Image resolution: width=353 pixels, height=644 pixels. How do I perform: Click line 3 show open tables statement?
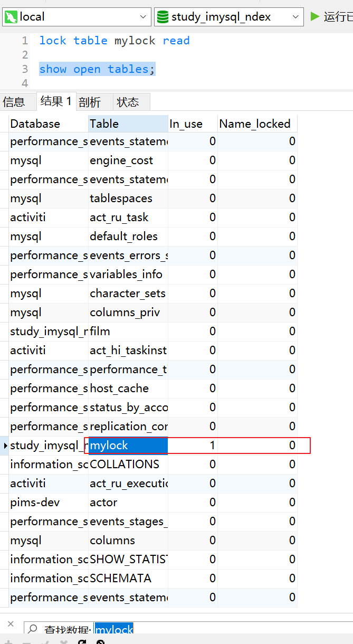tap(97, 69)
